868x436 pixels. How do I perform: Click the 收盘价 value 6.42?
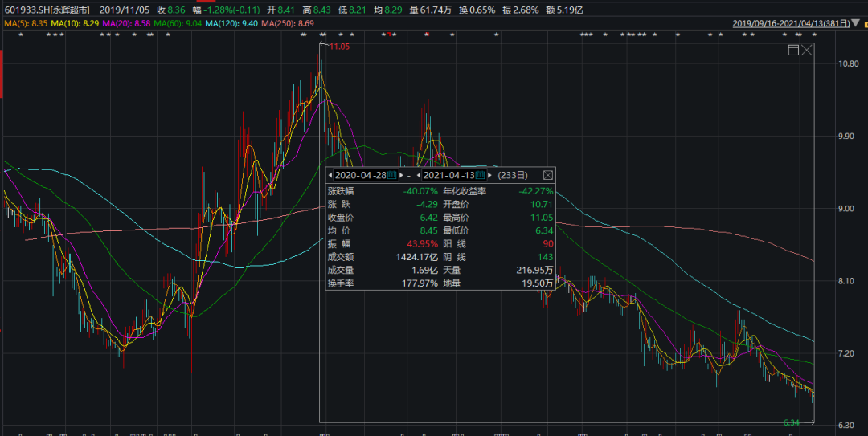(x=429, y=218)
